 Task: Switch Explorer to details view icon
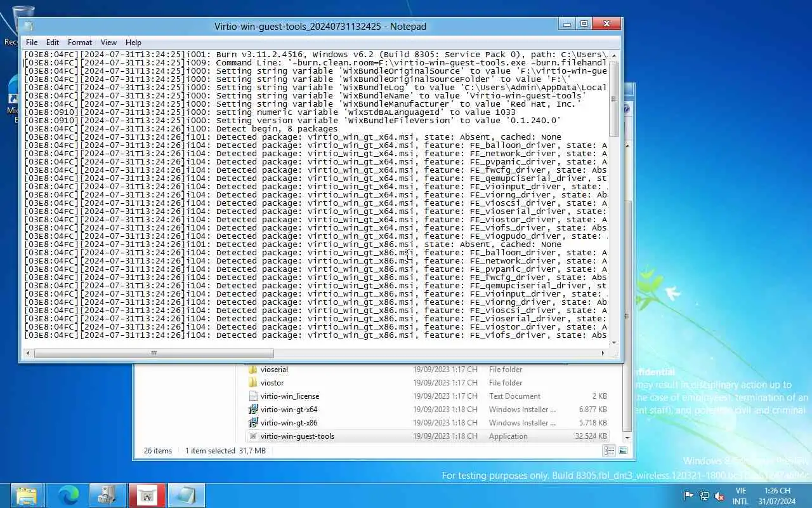point(609,450)
